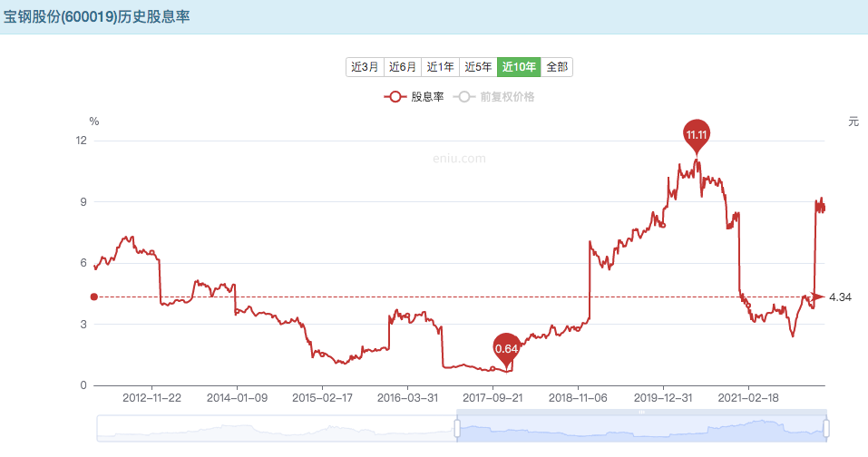The height and width of the screenshot is (457, 868).
Task: Click the 0.64 minimum value pin marker
Action: point(507,347)
